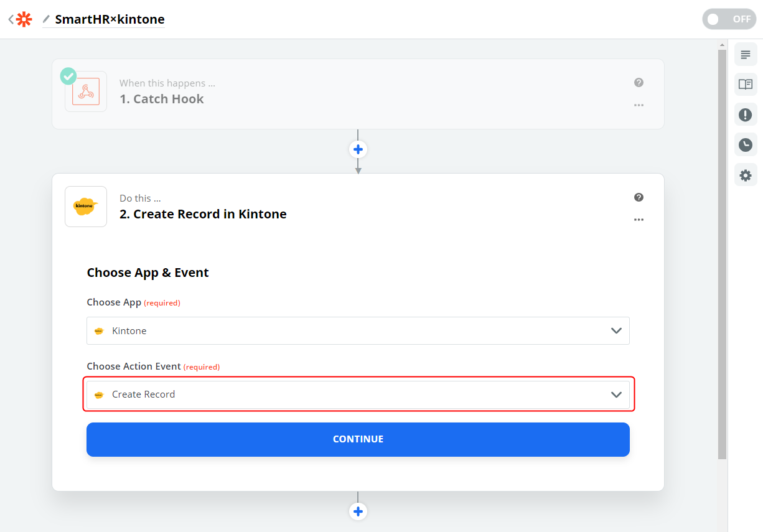Expand the Choose Action Event chevron

(616, 394)
